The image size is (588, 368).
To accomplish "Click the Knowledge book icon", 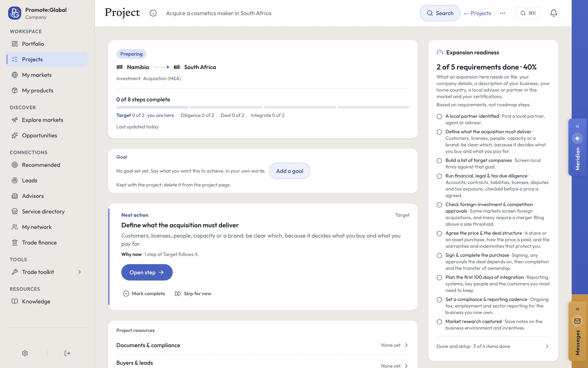I will (15, 302).
